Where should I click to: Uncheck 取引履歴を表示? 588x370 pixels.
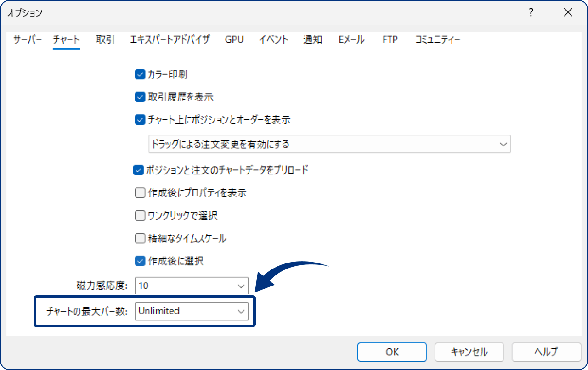[x=139, y=97]
